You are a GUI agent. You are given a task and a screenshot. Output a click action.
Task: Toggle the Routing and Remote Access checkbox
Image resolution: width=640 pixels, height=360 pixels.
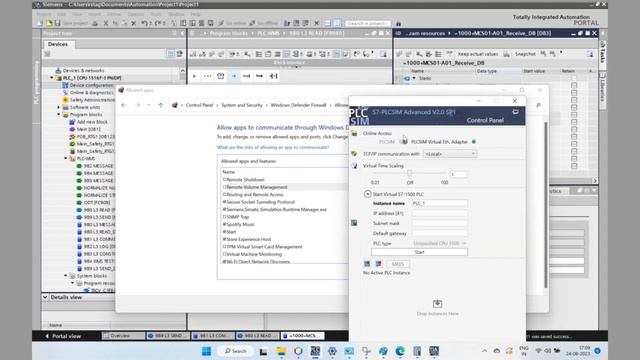[x=224, y=195]
